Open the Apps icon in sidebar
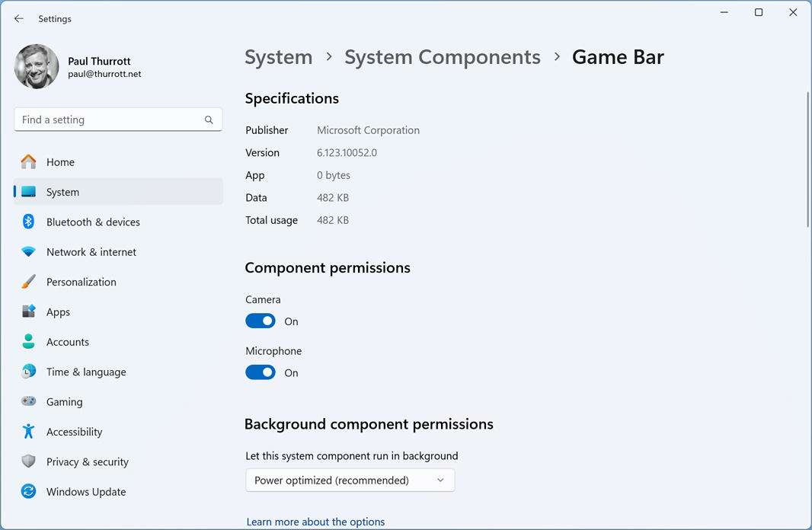The height and width of the screenshot is (530, 812). pyautogui.click(x=28, y=311)
